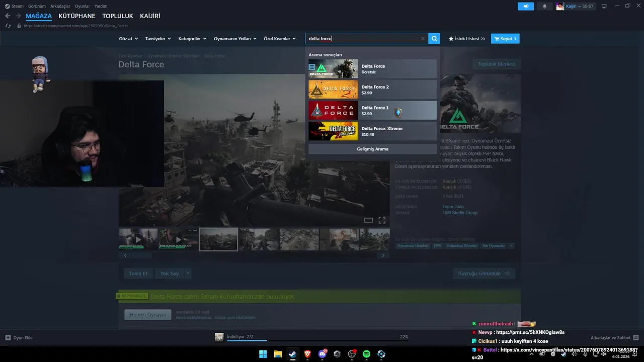Click the search magnifier button
Image resolution: width=644 pixels, height=362 pixels.
[434, 39]
